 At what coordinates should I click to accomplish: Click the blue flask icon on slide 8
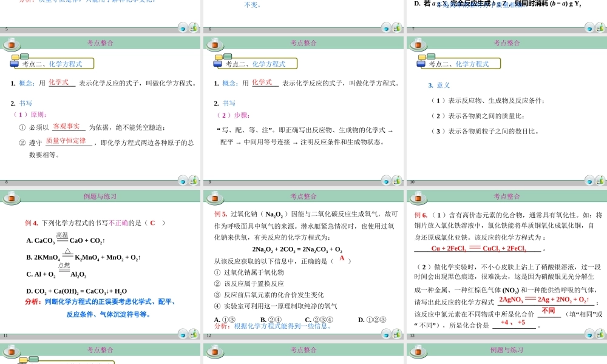pos(183,181)
